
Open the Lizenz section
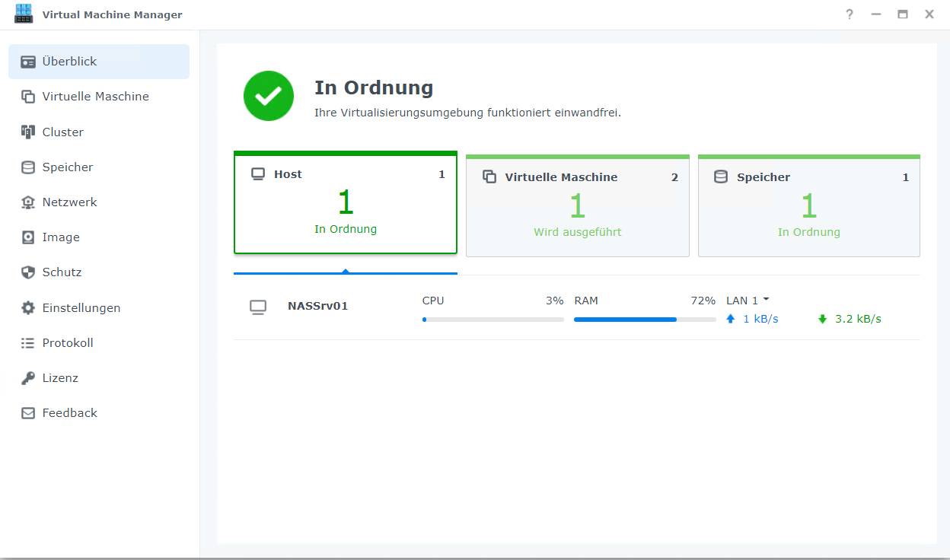(62, 377)
